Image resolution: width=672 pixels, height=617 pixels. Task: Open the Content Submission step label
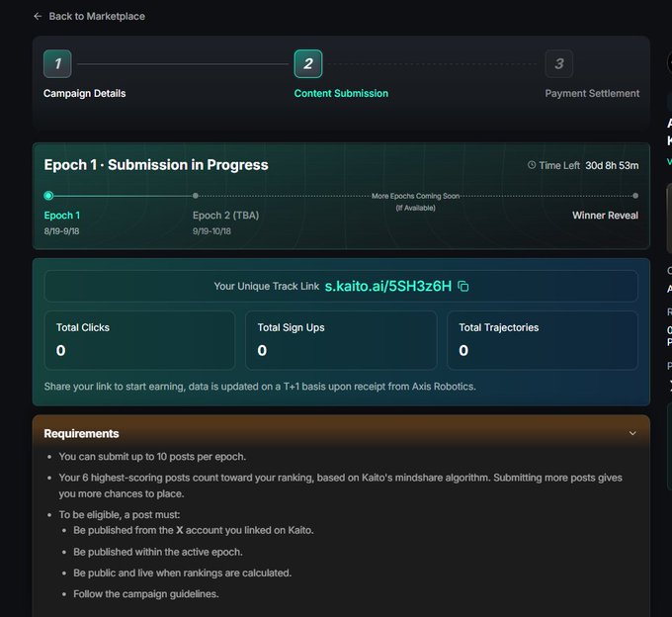(341, 94)
